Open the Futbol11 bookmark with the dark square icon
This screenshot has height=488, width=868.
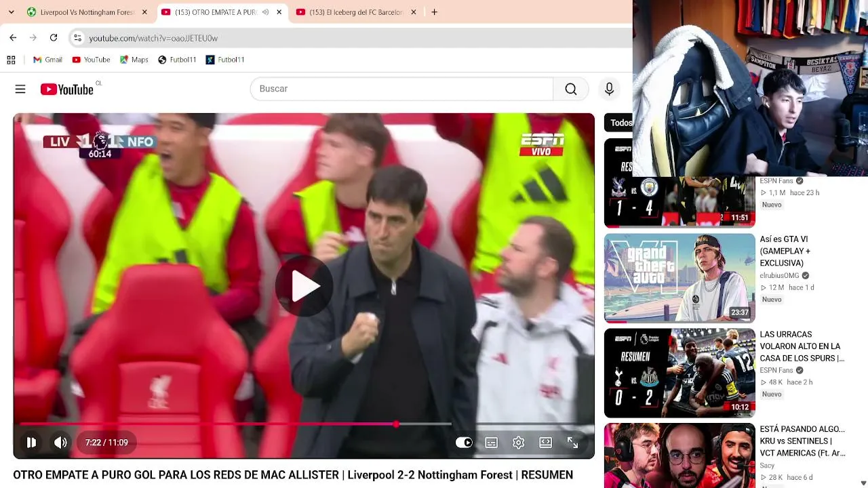[225, 60]
